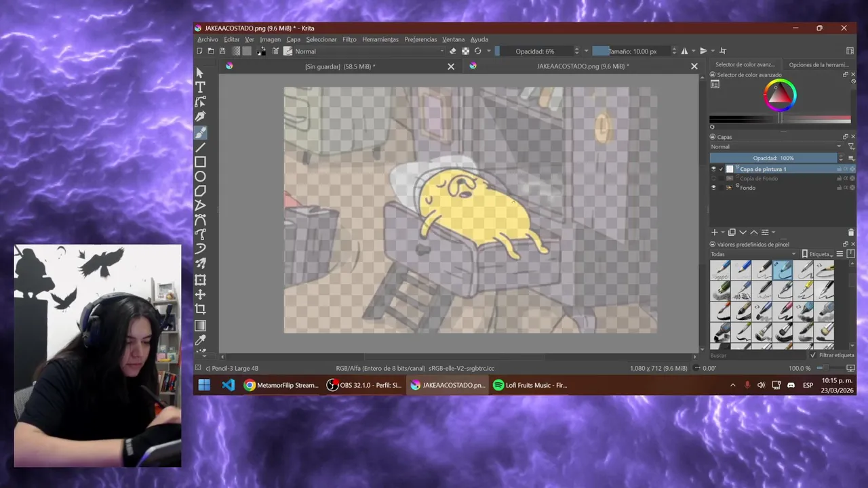The image size is (868, 488).
Task: Open the Etiqueta dropdown
Action: pyautogui.click(x=816, y=254)
